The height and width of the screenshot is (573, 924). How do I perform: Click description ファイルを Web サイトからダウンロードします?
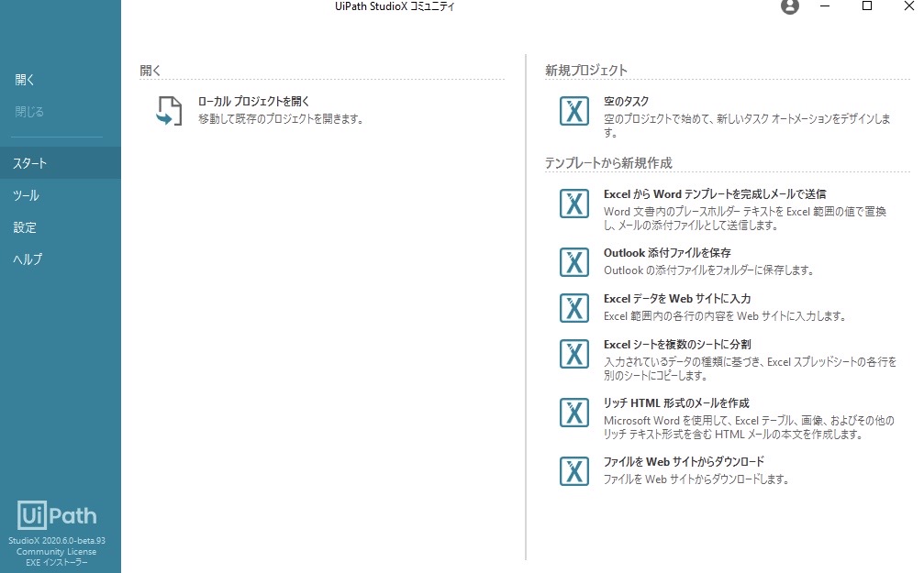tap(696, 479)
